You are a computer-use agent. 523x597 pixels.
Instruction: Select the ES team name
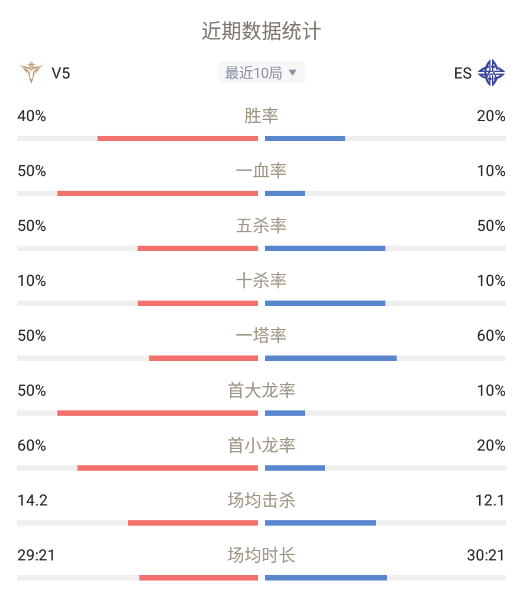click(462, 73)
